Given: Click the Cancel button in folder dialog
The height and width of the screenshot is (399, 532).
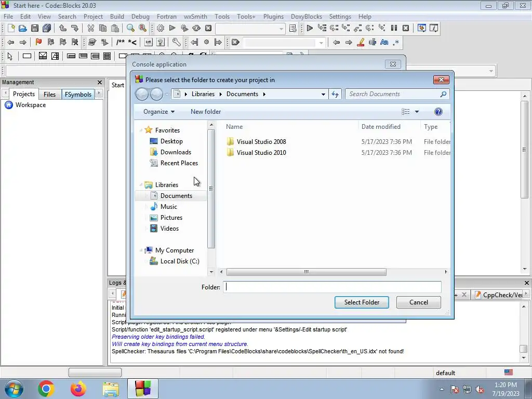Looking at the screenshot, I should 419,302.
